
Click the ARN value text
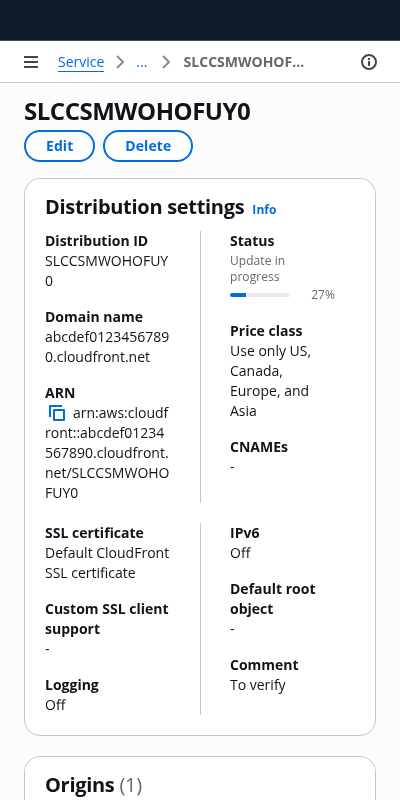107,453
